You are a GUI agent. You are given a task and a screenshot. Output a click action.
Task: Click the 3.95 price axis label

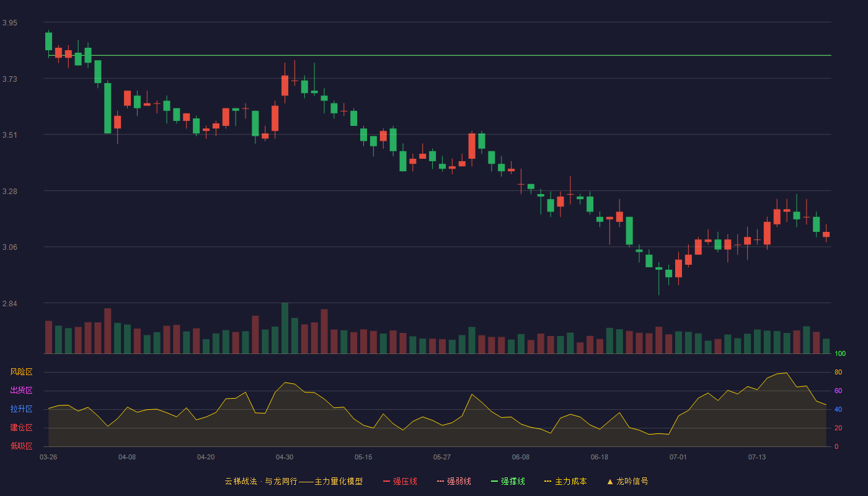coord(10,23)
